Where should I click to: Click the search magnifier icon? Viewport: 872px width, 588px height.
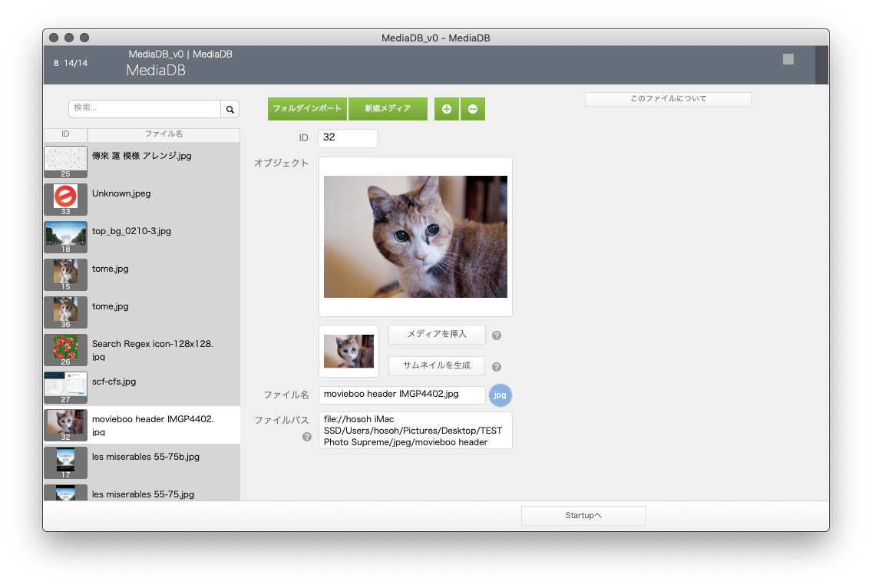click(230, 109)
